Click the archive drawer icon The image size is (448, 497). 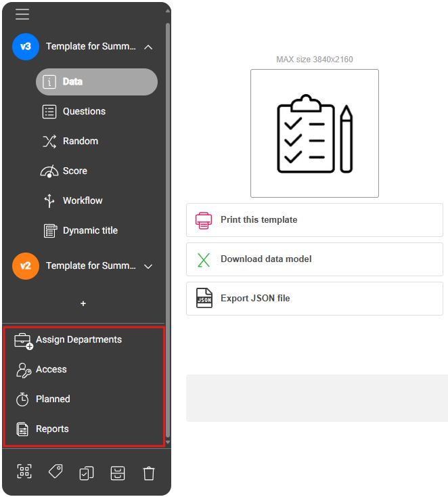click(118, 473)
